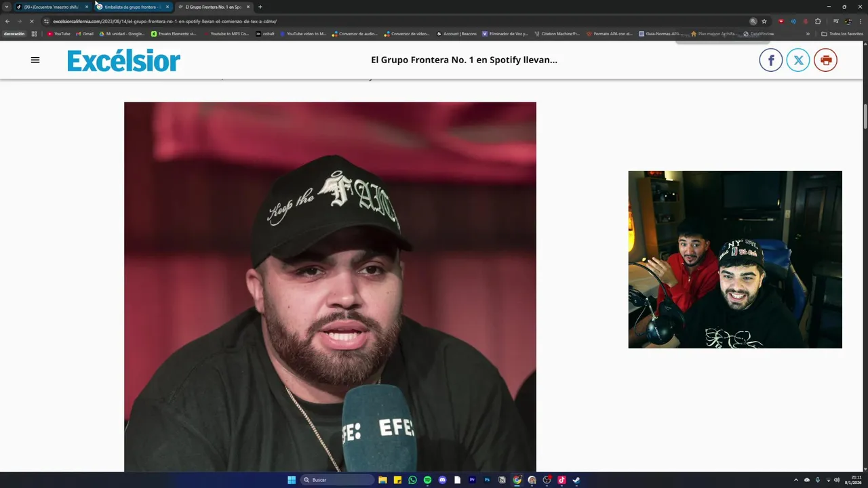
Task: Open the 'YouTube video to M...' bookmark
Action: pos(303,34)
